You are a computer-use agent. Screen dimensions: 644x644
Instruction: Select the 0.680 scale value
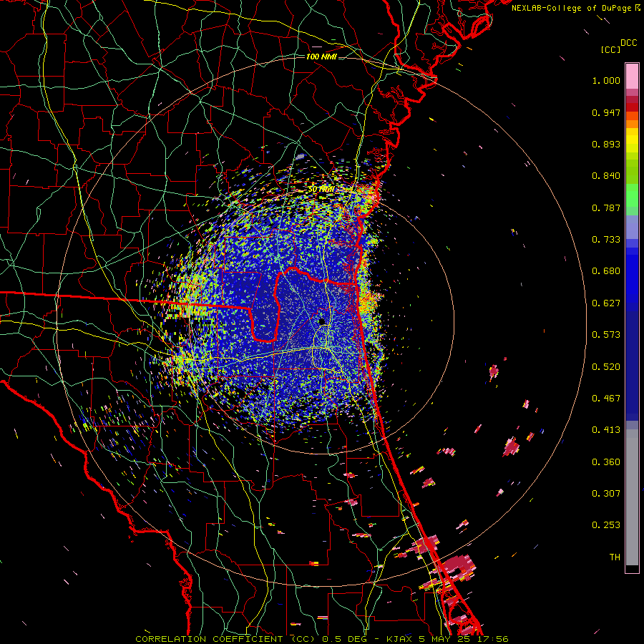606,271
